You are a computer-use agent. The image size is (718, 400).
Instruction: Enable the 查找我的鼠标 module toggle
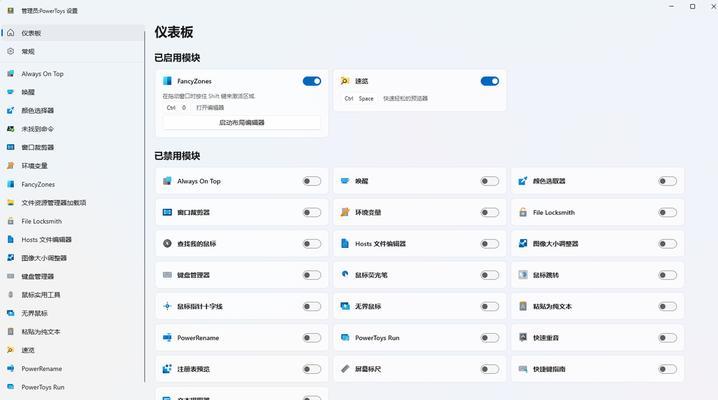click(312, 244)
